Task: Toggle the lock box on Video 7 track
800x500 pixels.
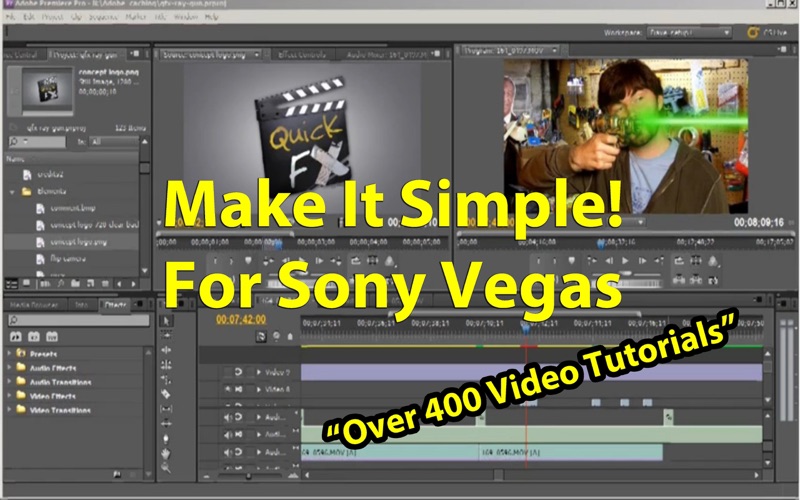Action: 250,372
